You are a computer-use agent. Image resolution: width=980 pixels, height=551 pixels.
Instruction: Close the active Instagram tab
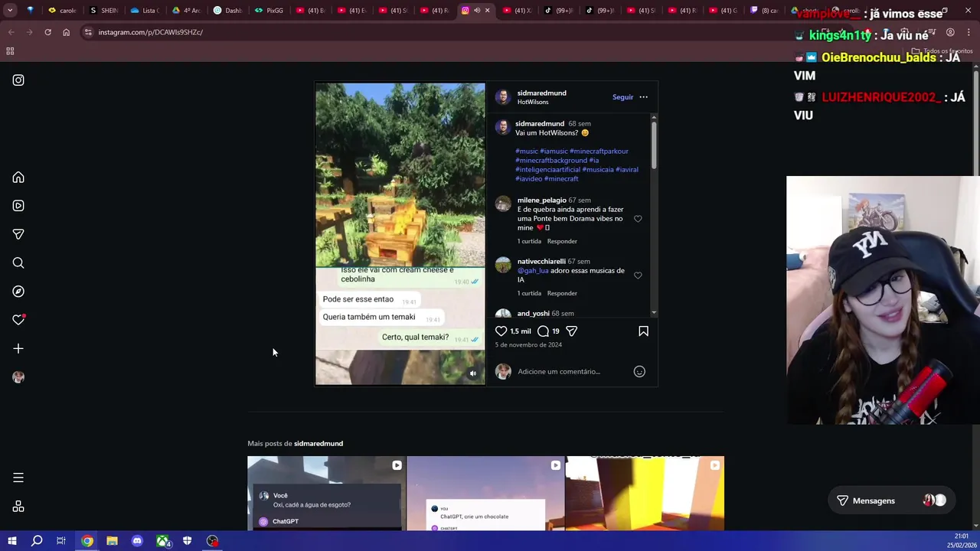pyautogui.click(x=487, y=10)
